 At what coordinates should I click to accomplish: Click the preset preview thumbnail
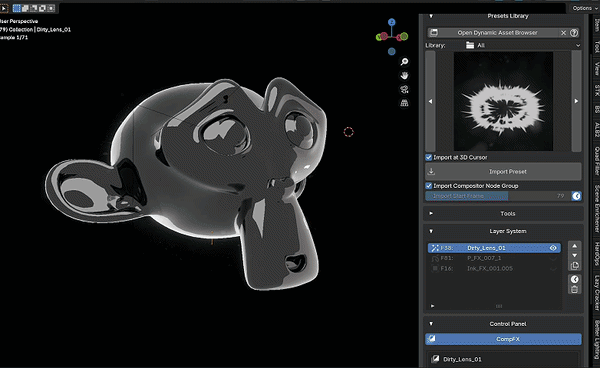tap(503, 101)
